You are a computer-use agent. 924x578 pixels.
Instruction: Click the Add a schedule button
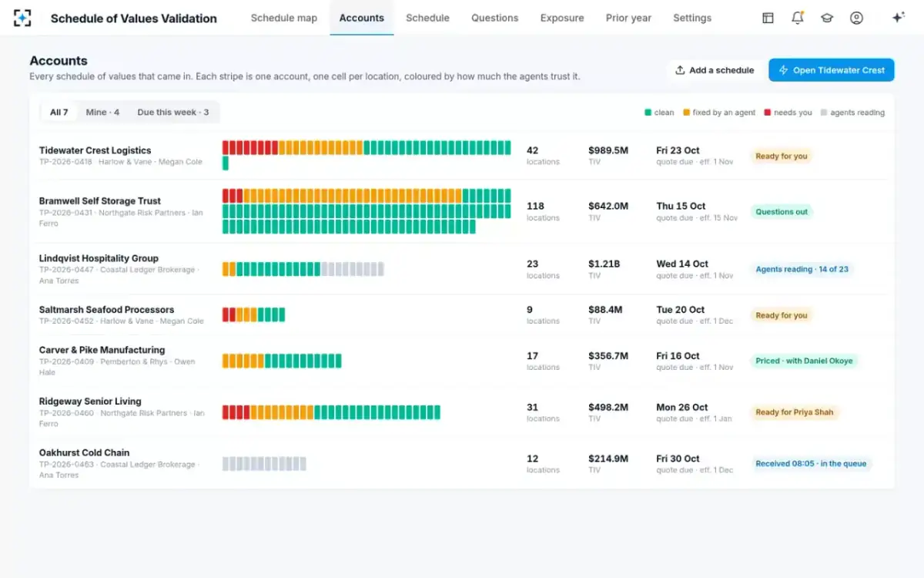pos(715,70)
